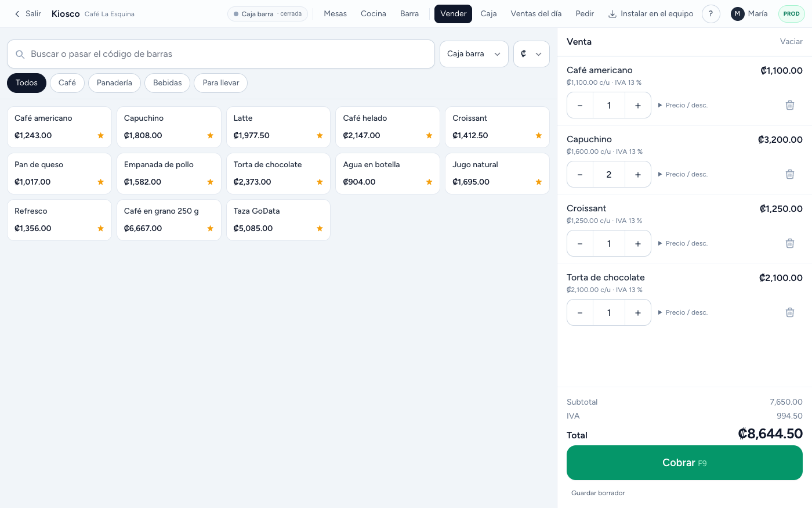Click the barcode search field

click(221, 54)
